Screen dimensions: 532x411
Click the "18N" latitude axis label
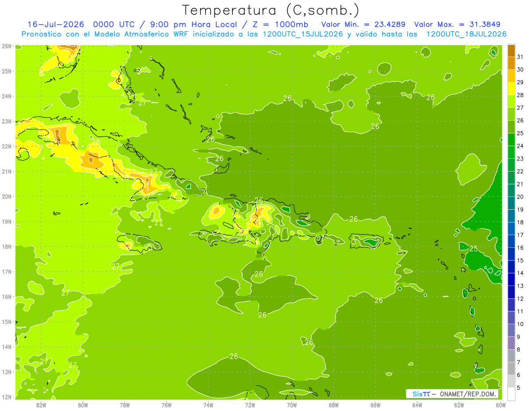[6, 247]
